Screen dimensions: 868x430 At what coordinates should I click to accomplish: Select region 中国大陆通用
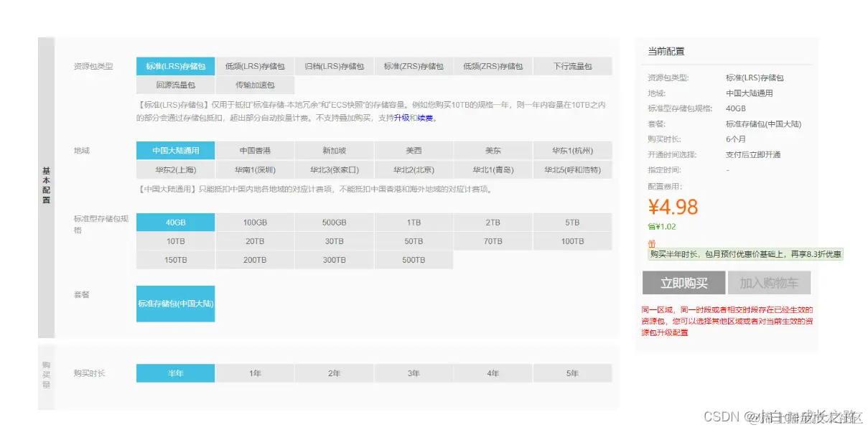pos(176,151)
